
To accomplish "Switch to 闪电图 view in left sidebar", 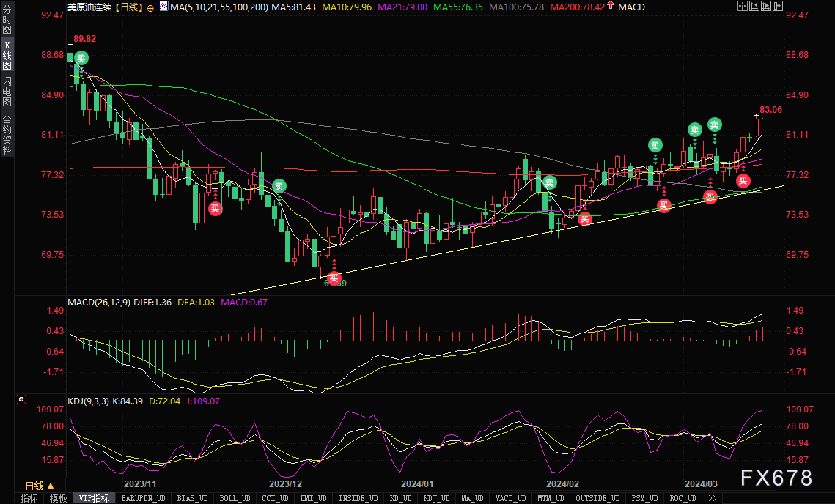I will [7, 91].
